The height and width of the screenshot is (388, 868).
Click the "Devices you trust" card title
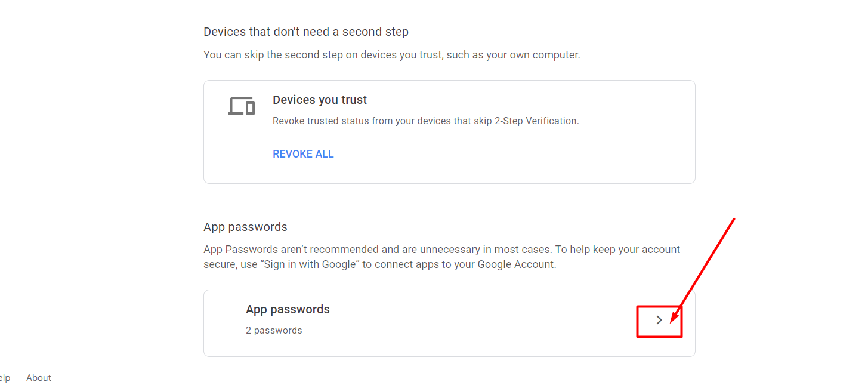tap(320, 100)
